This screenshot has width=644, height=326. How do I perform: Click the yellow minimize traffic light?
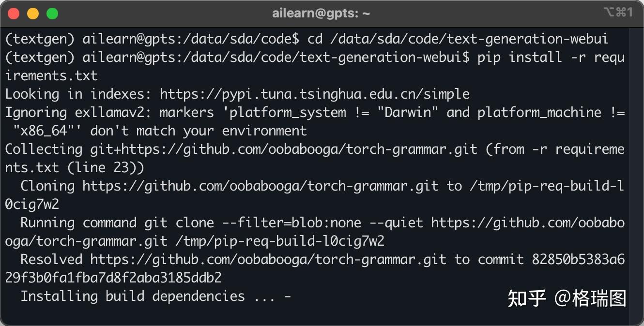[33, 13]
